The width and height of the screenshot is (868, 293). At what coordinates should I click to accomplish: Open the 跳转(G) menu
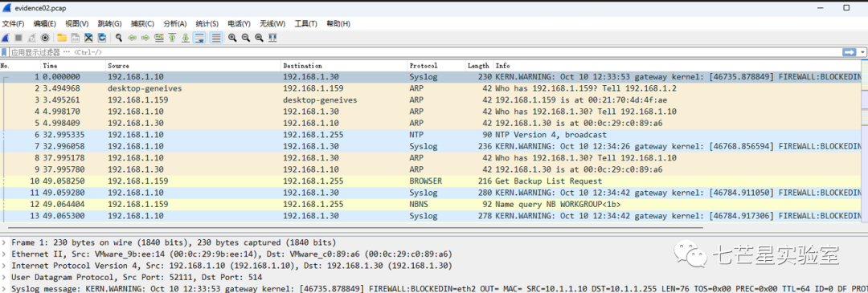point(109,24)
